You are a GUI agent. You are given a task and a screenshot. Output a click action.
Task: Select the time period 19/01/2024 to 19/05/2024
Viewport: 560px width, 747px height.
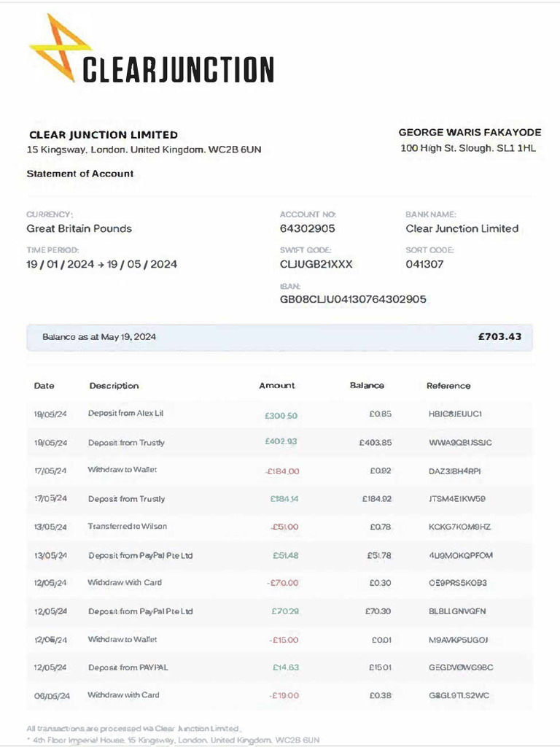click(x=102, y=264)
